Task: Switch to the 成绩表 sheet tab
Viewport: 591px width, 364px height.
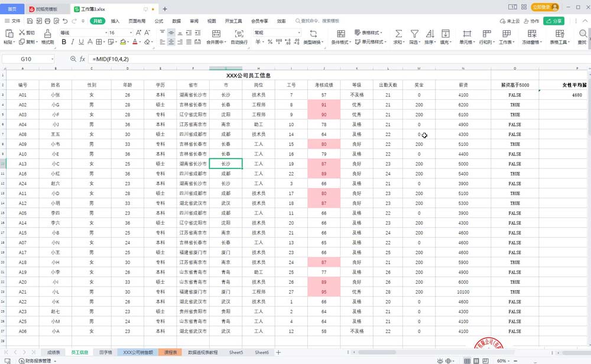Action: (54, 352)
